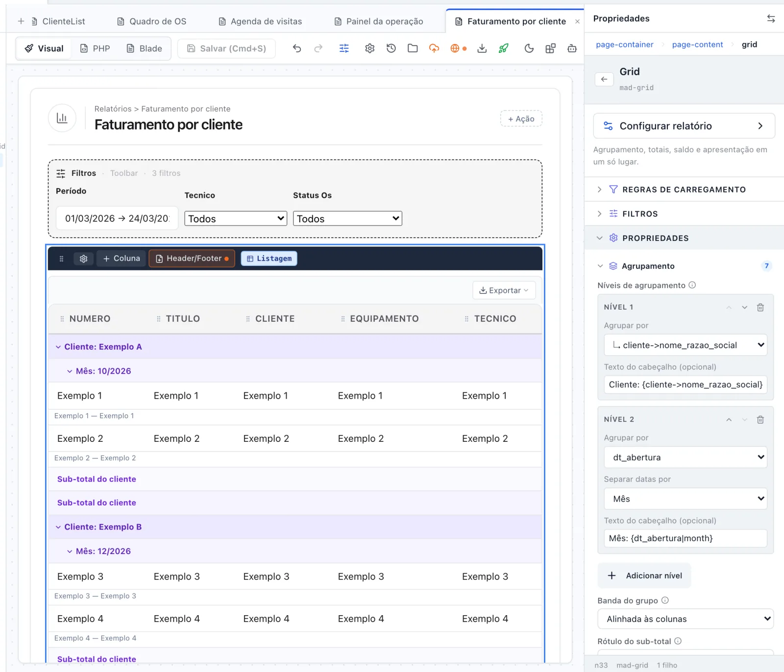Click the swap panel icon beside Propriedades

(x=771, y=19)
